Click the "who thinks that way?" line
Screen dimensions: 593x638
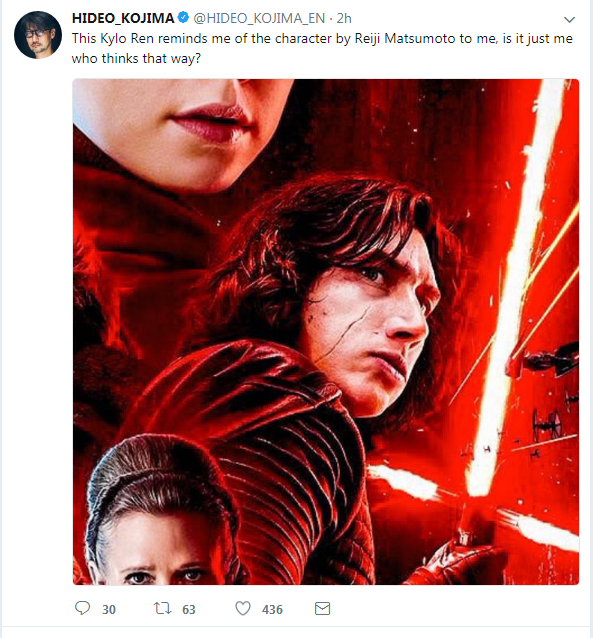pyautogui.click(x=136, y=59)
